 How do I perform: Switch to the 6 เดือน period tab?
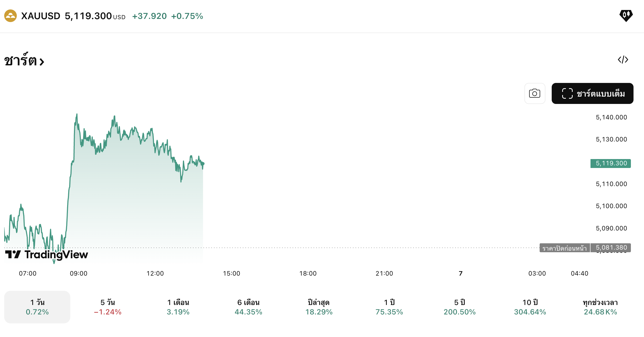(x=248, y=307)
